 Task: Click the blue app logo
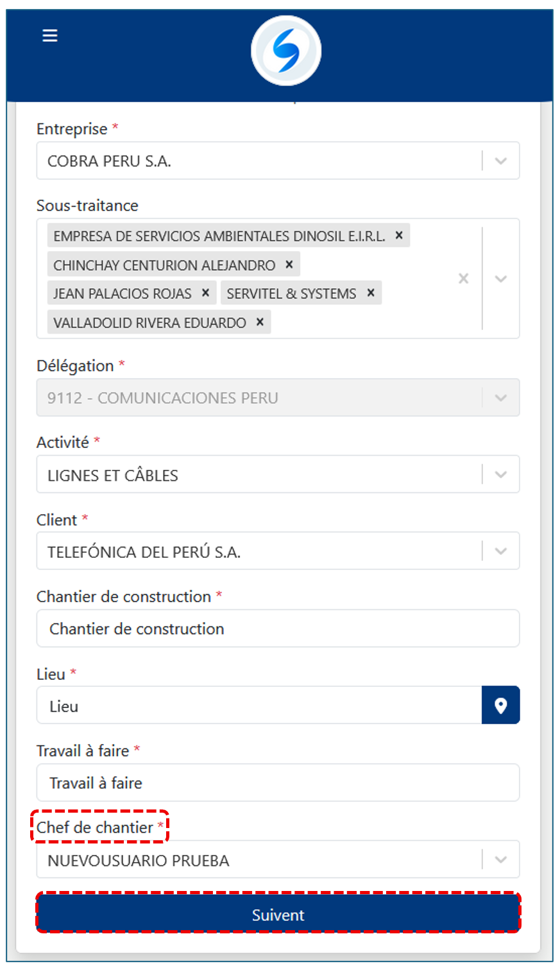285,51
